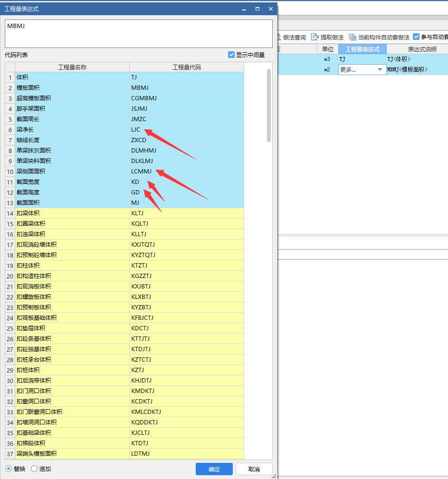Select the 扣窗洞口体积 row
The image size is (448, 479).
point(130,401)
